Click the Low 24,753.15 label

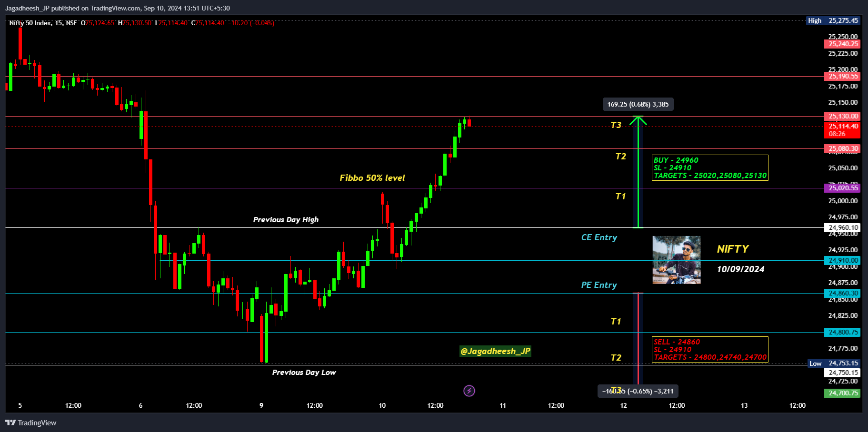[x=834, y=363]
